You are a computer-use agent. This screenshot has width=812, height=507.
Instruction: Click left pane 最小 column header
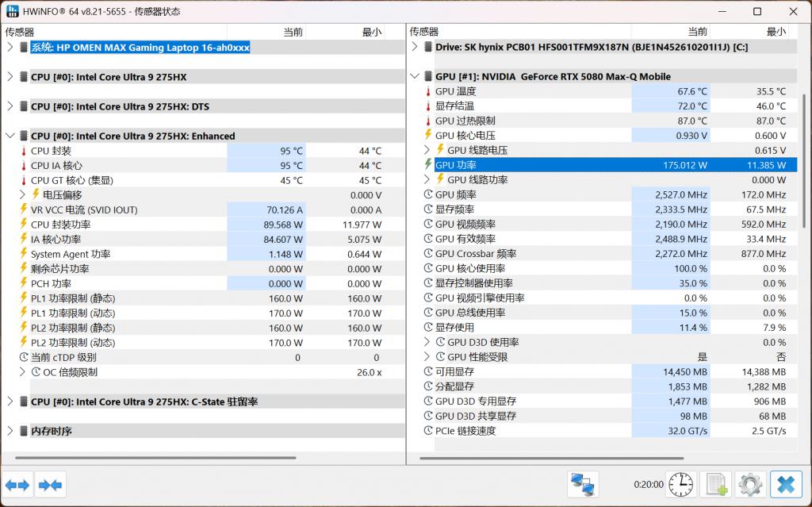[x=345, y=33]
